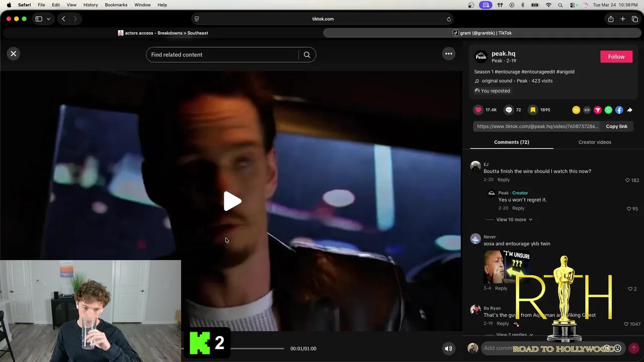Open the #arigold hashtag
The height and width of the screenshot is (362, 644).
pos(566,72)
